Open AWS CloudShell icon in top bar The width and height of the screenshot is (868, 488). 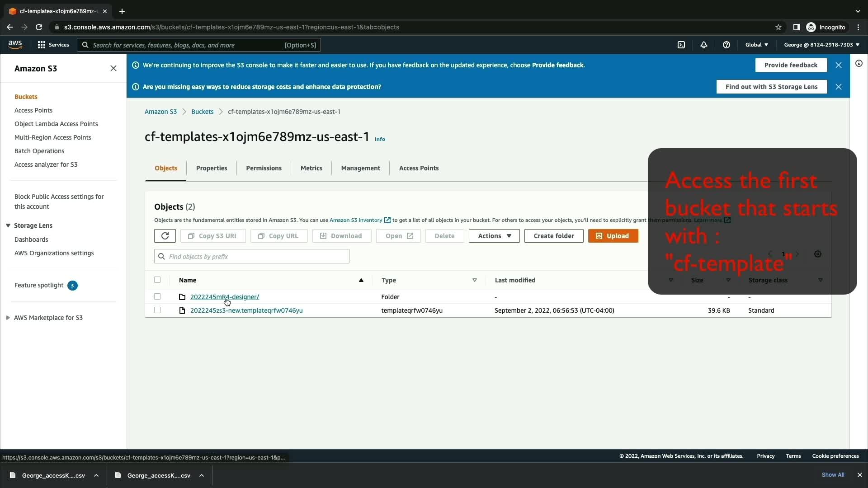pyautogui.click(x=681, y=45)
